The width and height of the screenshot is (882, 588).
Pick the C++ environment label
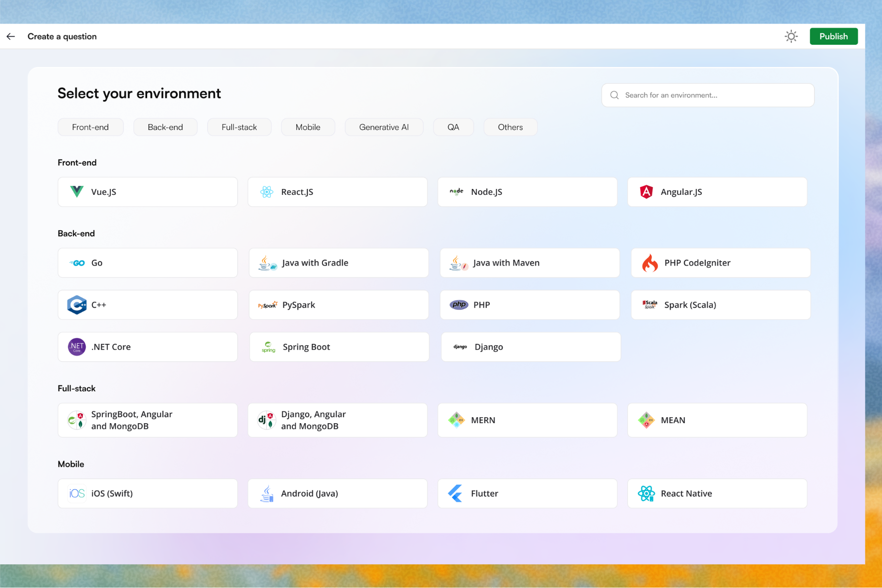98,305
